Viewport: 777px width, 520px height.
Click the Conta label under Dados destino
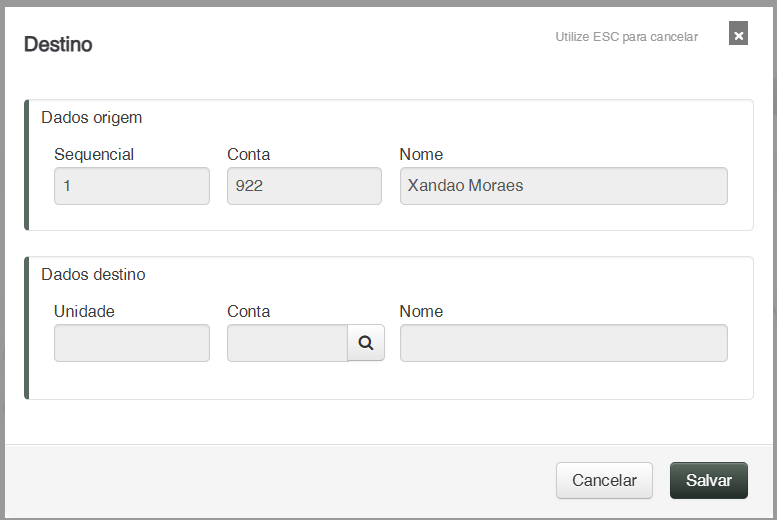point(249,311)
